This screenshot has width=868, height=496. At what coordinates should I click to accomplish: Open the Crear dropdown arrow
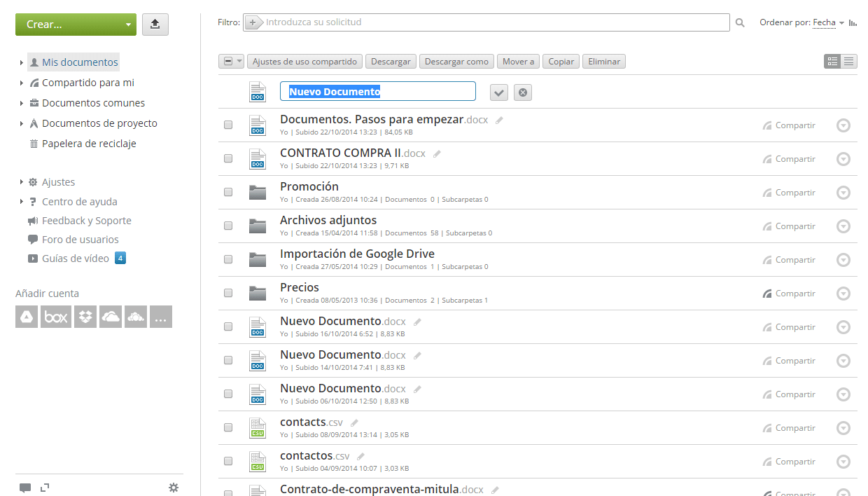coord(128,25)
